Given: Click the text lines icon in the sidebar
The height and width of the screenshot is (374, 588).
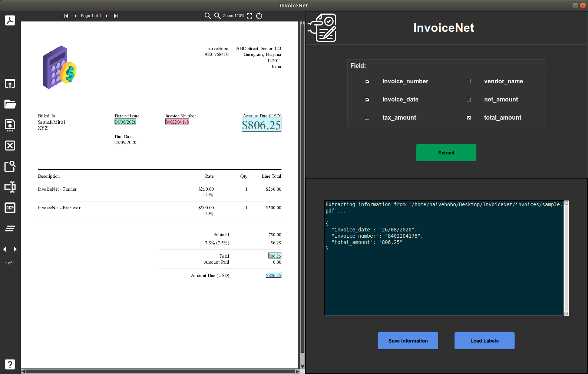Looking at the screenshot, I should coord(10,228).
